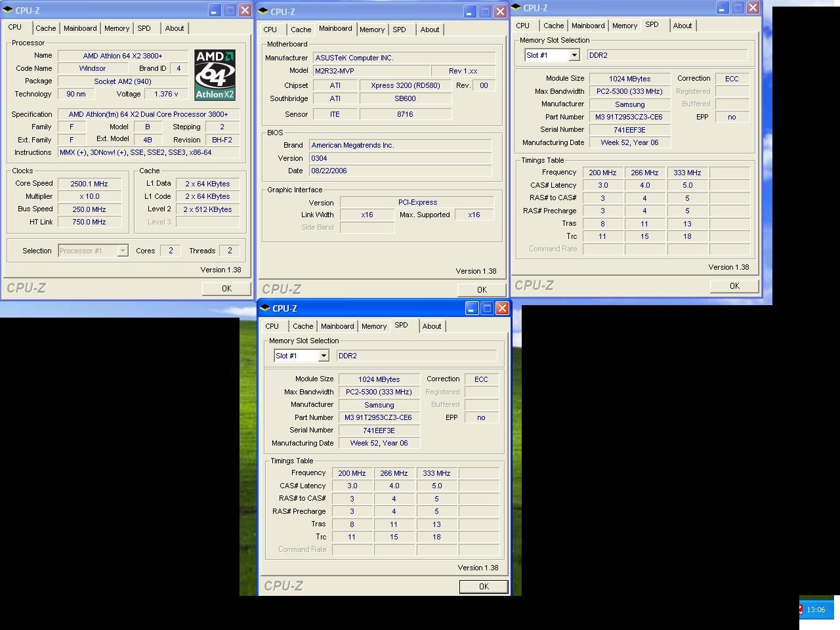Open the Slot #1 dropdown in the lower SPD window
Screen dimensions: 840x630
click(x=324, y=356)
